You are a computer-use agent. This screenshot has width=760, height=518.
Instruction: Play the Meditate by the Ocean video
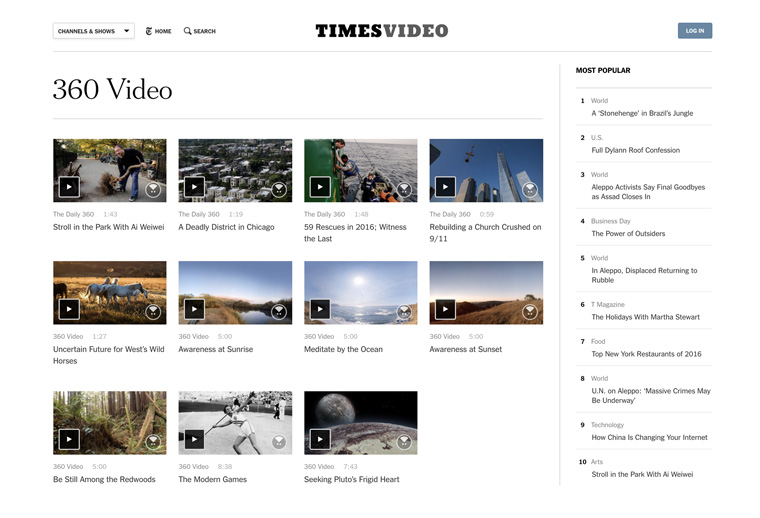320,309
